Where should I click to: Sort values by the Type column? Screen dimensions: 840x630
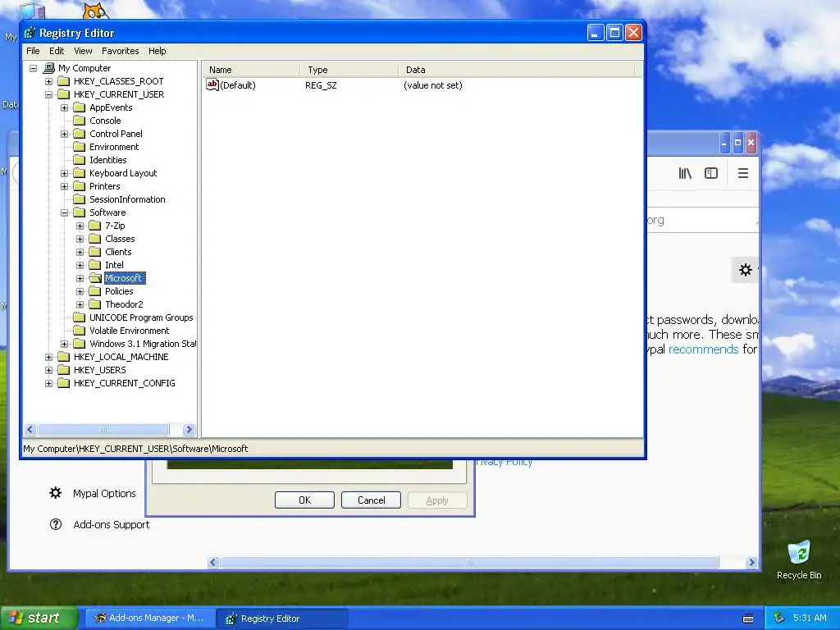pyautogui.click(x=349, y=70)
